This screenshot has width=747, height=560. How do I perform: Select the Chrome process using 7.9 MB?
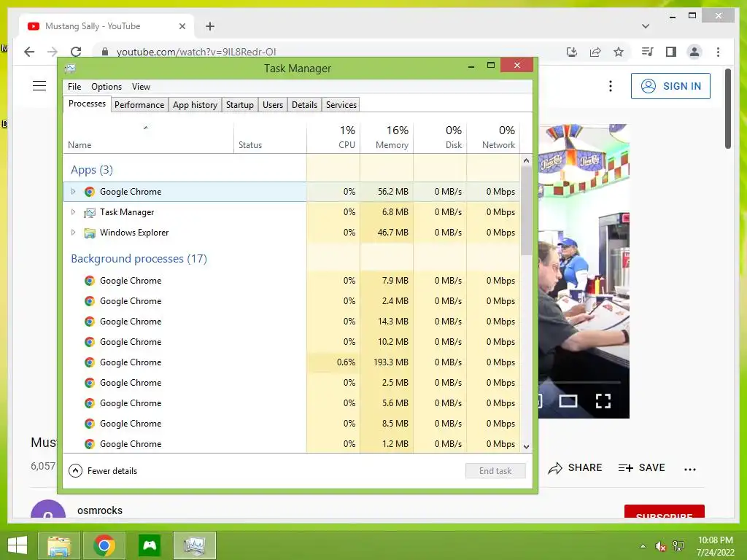[292, 281]
